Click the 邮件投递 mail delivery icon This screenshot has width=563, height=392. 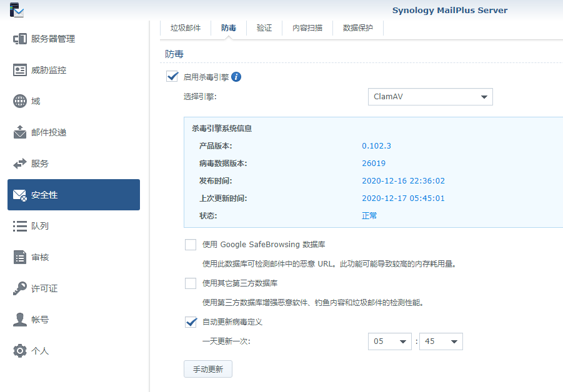pyautogui.click(x=20, y=132)
